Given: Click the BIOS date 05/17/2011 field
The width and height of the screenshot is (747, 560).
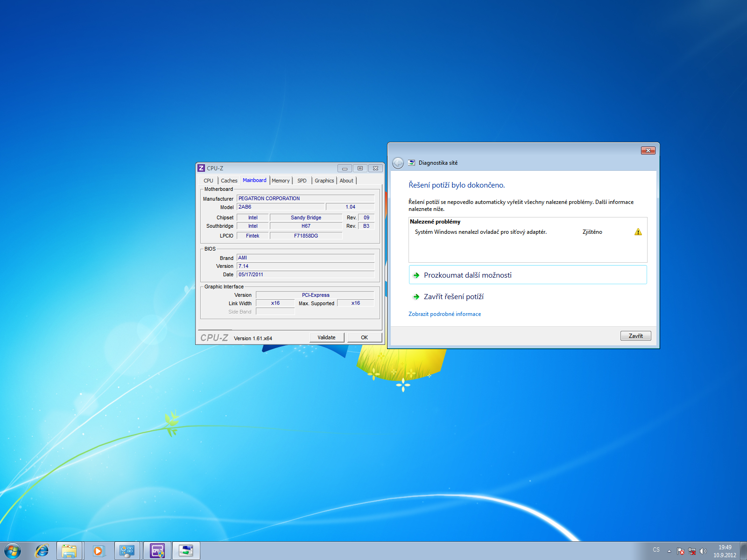Looking at the screenshot, I should pyautogui.click(x=305, y=274).
